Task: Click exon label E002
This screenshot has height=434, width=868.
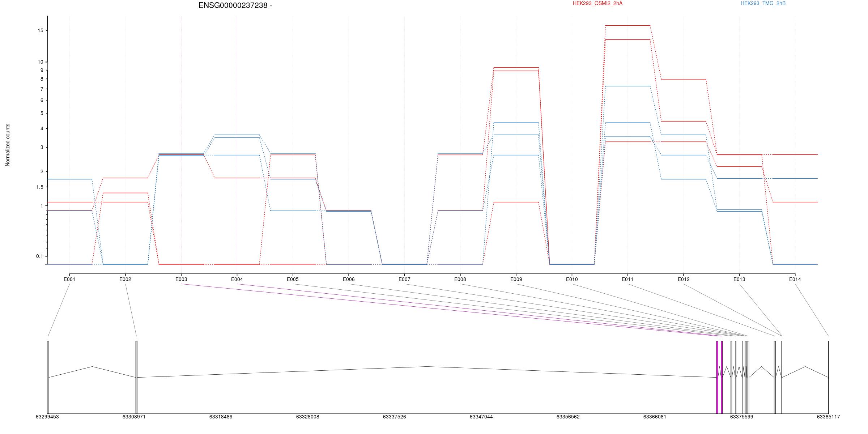Action: 125,279
